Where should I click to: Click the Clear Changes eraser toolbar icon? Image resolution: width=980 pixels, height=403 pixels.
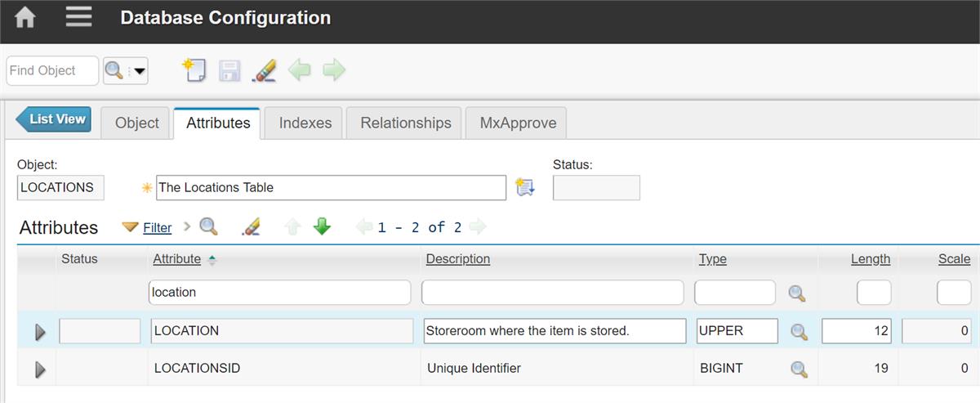coord(264,70)
